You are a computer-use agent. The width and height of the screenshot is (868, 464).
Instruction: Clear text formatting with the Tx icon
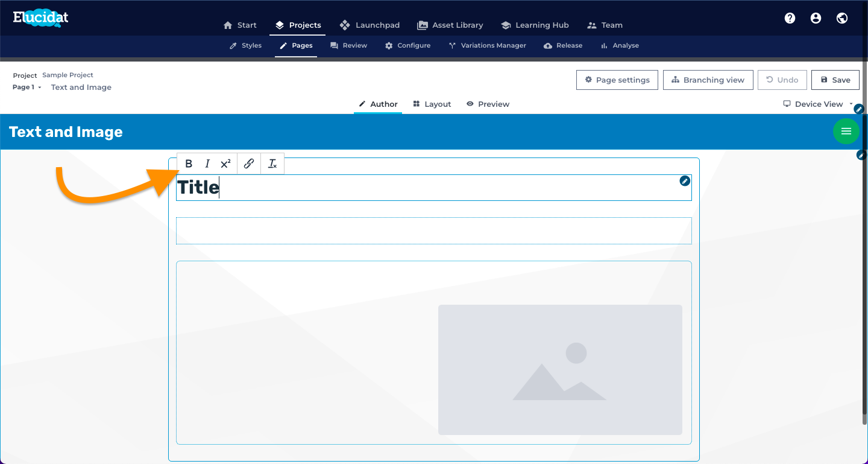pyautogui.click(x=272, y=164)
